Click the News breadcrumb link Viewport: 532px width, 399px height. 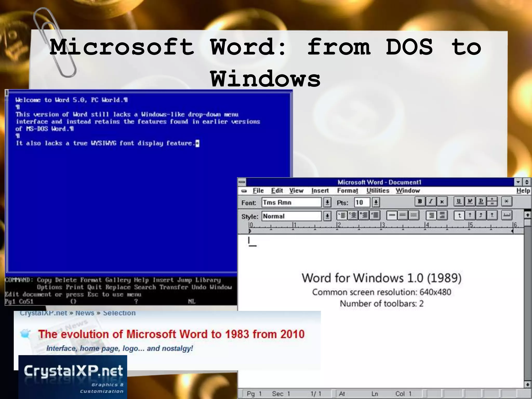pyautogui.click(x=85, y=313)
